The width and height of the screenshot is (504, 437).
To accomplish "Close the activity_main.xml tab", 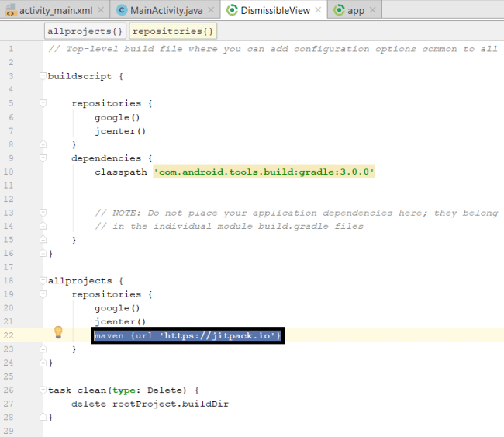I will [101, 10].
